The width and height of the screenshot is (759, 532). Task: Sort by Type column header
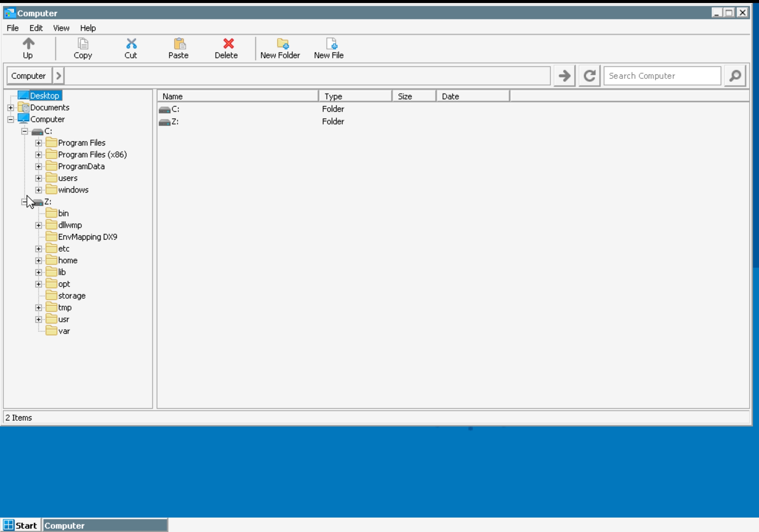coord(355,96)
